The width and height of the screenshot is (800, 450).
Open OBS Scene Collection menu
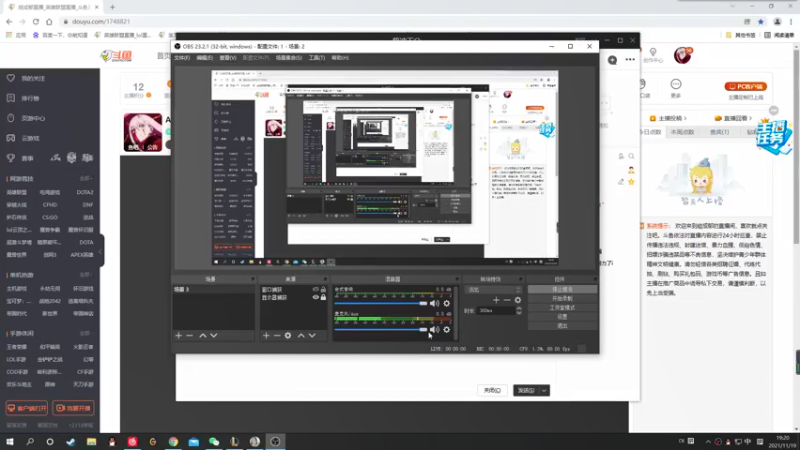(x=289, y=58)
